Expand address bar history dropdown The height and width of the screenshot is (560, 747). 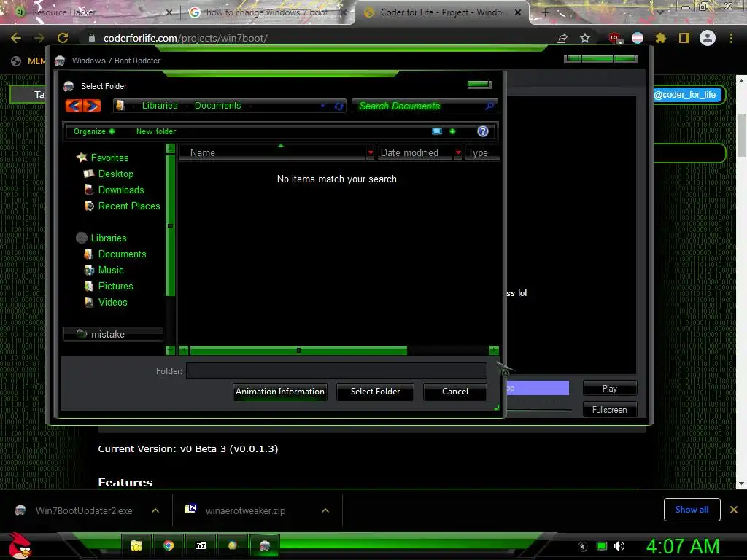point(323,106)
